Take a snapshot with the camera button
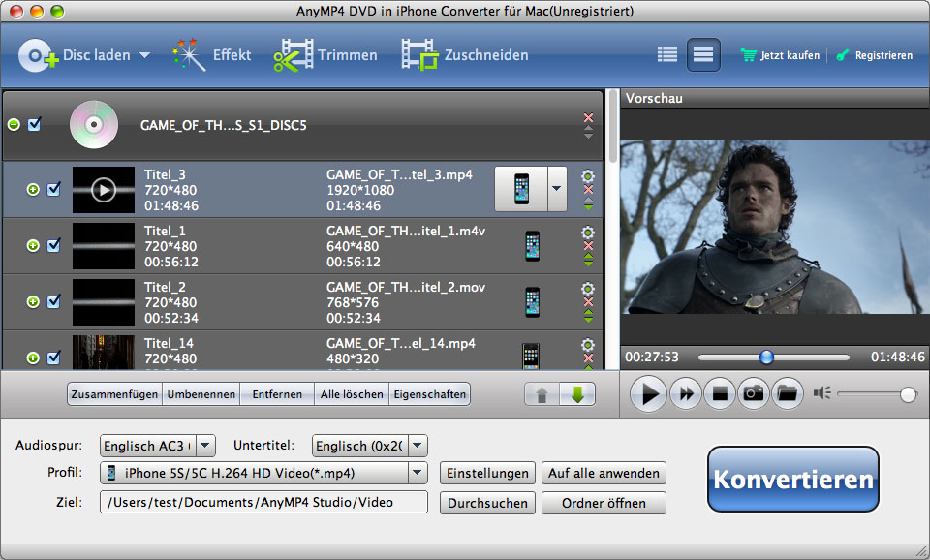This screenshot has height=560, width=930. [754, 393]
